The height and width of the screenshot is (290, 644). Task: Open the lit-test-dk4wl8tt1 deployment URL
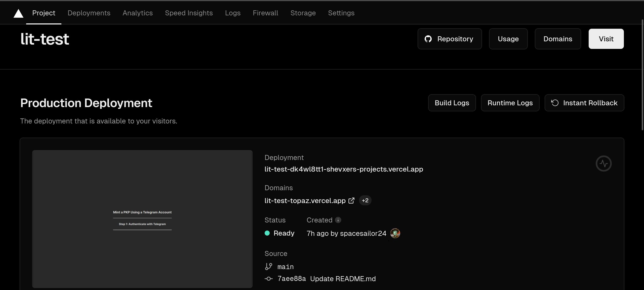click(344, 169)
